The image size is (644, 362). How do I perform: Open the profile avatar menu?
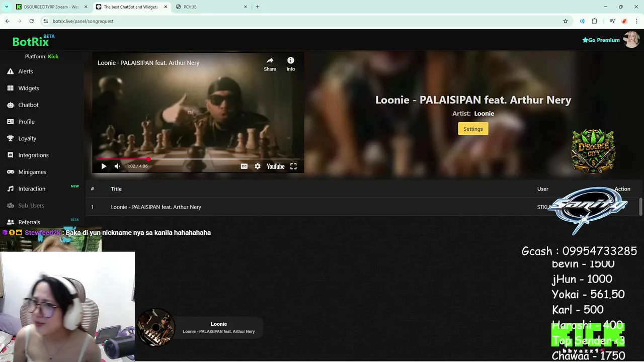click(x=631, y=40)
